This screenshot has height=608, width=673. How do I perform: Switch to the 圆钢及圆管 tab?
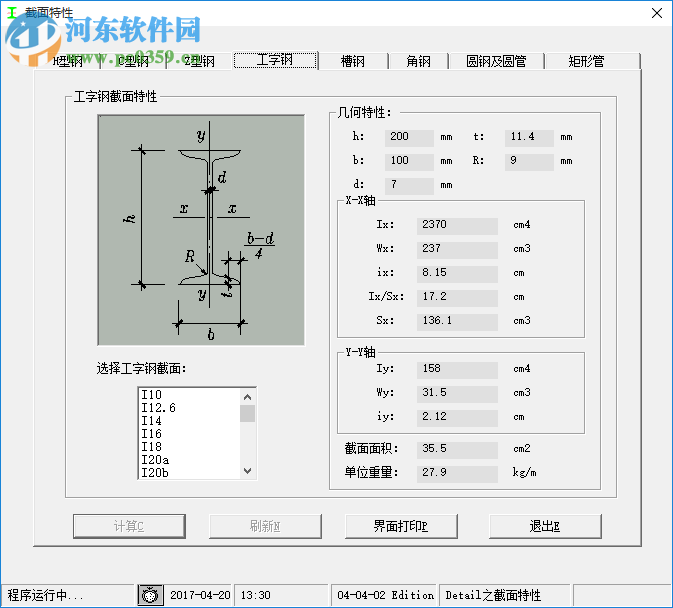point(496,61)
